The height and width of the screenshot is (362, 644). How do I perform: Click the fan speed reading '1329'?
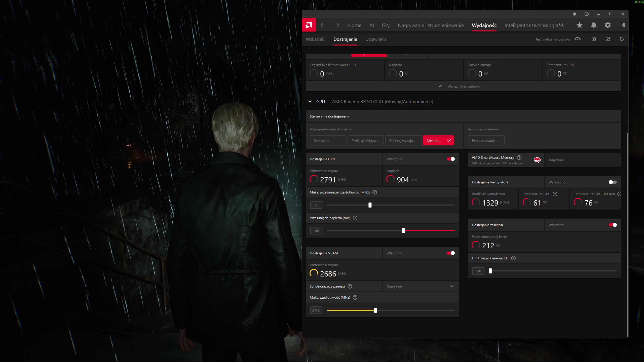490,203
